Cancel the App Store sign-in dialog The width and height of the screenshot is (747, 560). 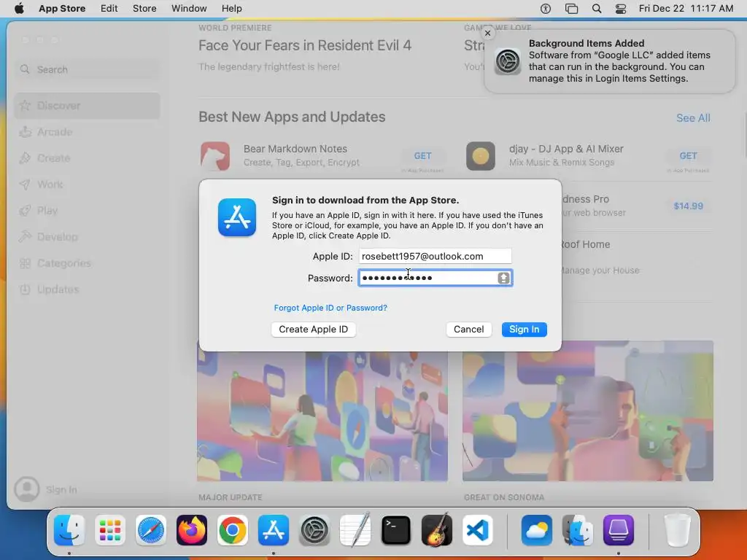468,329
